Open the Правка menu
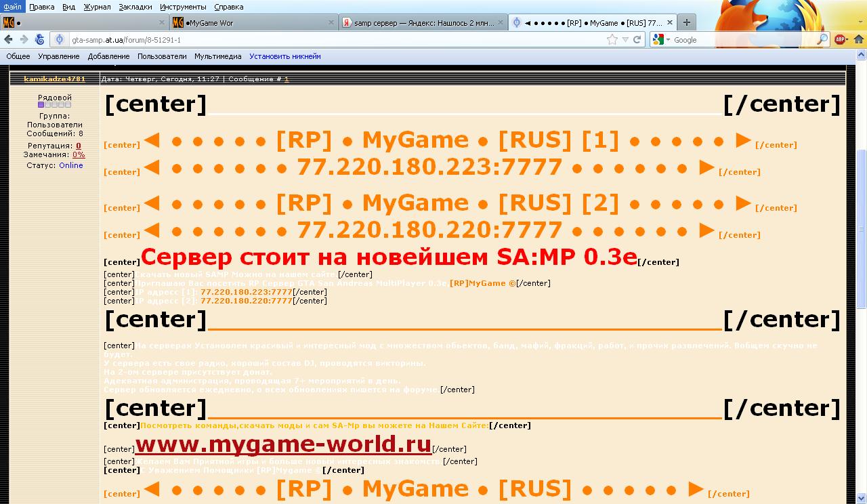867x504 pixels. (42, 7)
